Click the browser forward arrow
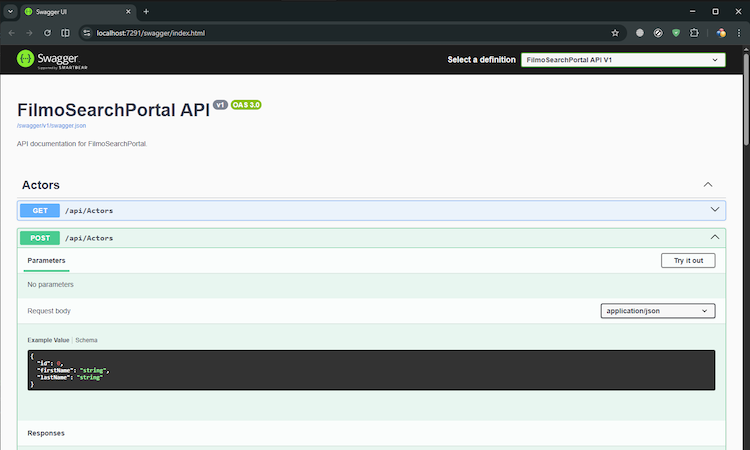 tap(30, 33)
